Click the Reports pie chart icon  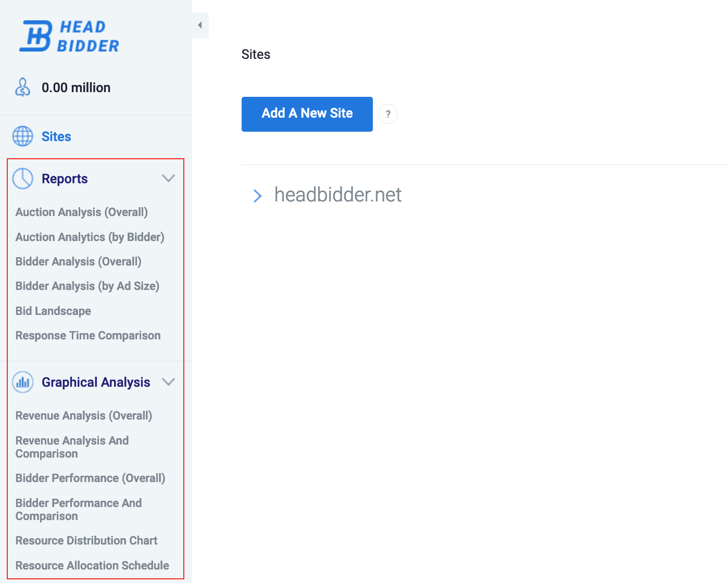pos(22,179)
